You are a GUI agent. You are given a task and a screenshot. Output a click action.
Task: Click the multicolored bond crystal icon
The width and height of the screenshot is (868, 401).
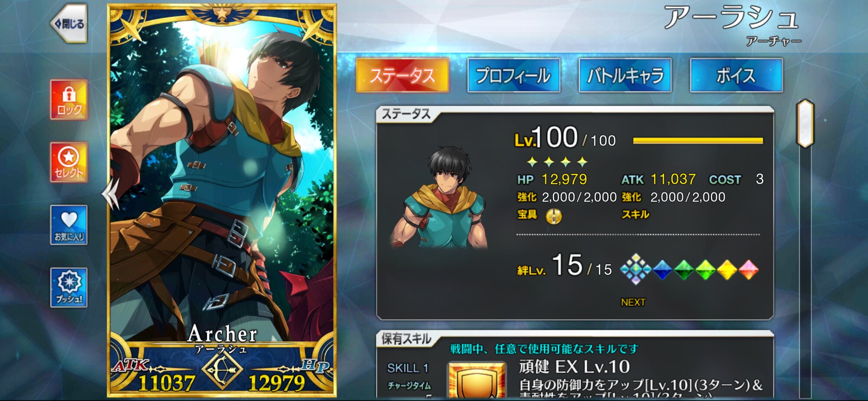636,269
